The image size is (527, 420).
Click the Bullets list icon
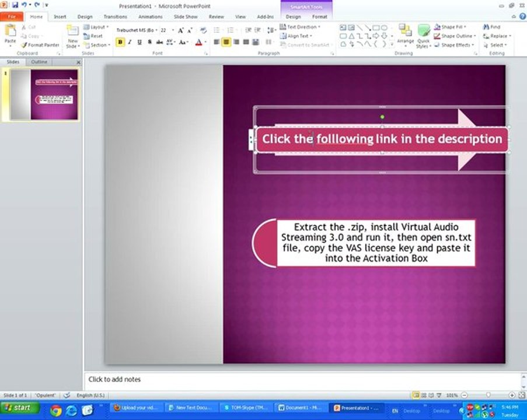217,30
